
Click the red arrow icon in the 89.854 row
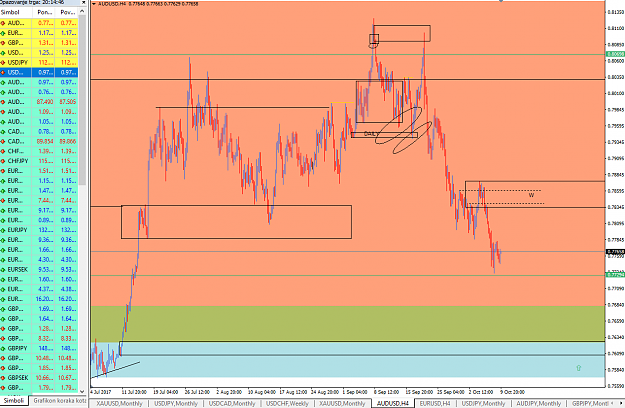tap(3, 141)
